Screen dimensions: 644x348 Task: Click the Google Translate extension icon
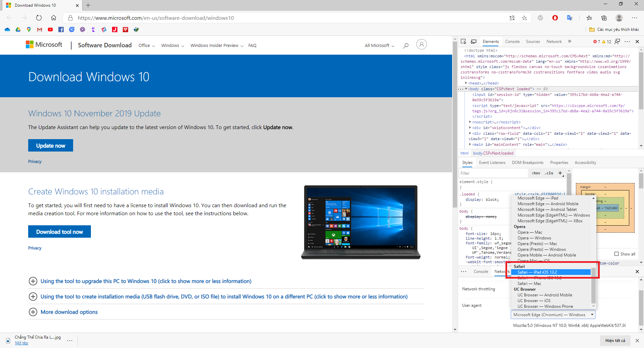pos(570,18)
